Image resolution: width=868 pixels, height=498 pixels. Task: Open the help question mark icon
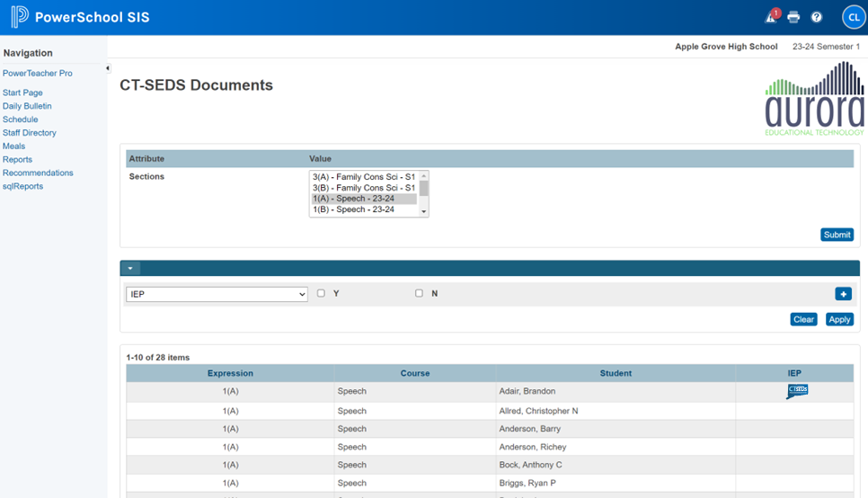tap(817, 17)
